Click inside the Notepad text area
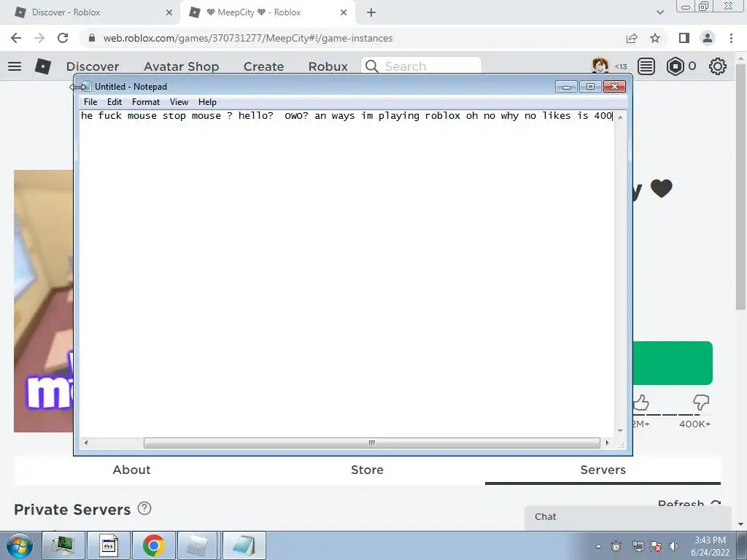 (x=347, y=274)
